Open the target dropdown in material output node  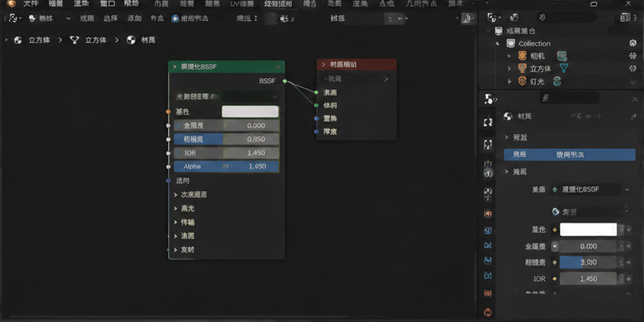tap(356, 79)
